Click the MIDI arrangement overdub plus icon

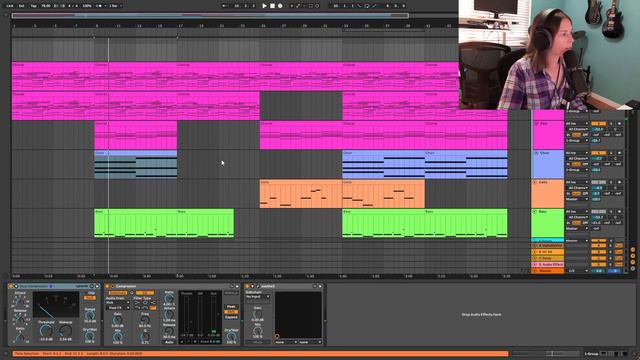pos(291,6)
